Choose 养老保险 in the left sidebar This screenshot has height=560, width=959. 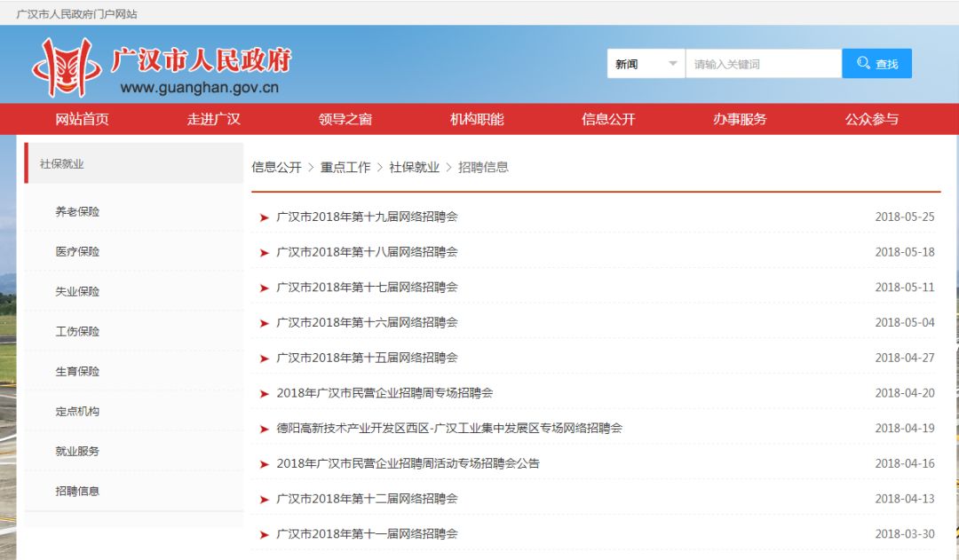(x=77, y=212)
